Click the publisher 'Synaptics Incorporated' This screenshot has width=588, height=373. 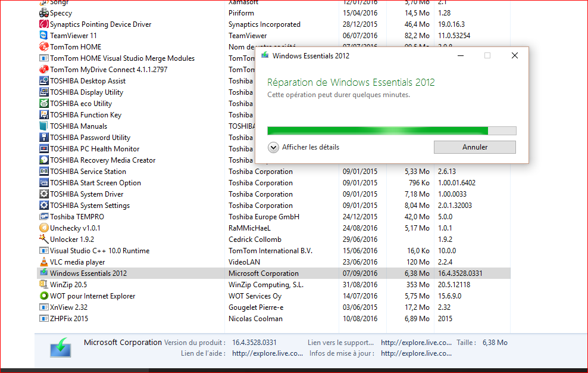tap(264, 24)
